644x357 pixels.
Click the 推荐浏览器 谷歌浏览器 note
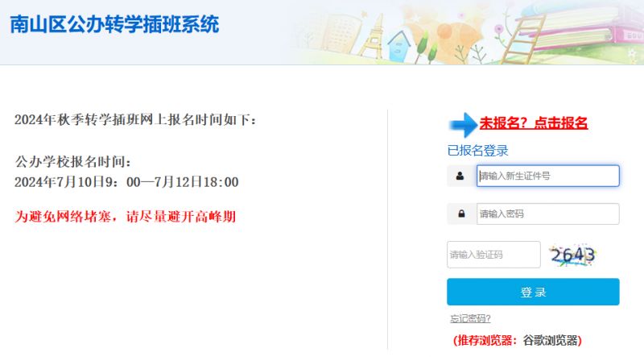point(518,340)
